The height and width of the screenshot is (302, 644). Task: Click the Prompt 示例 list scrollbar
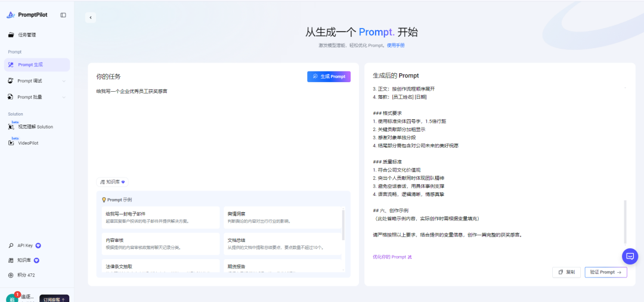pyautogui.click(x=343, y=225)
